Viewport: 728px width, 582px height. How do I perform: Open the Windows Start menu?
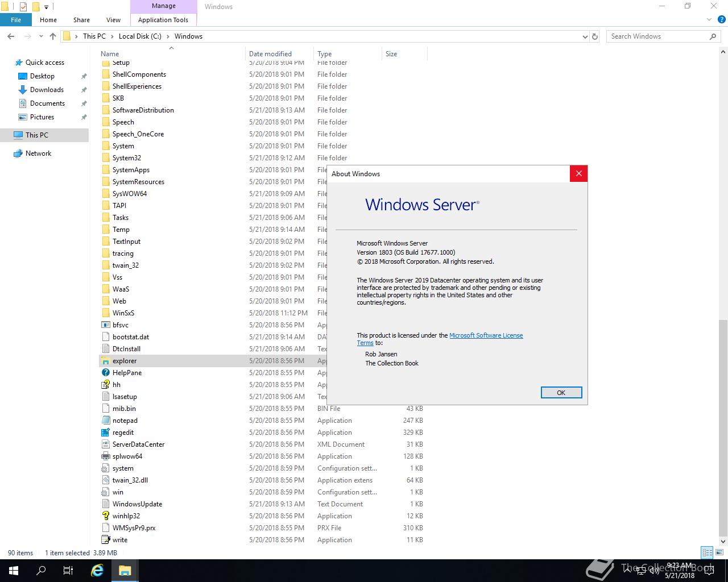(x=14, y=571)
